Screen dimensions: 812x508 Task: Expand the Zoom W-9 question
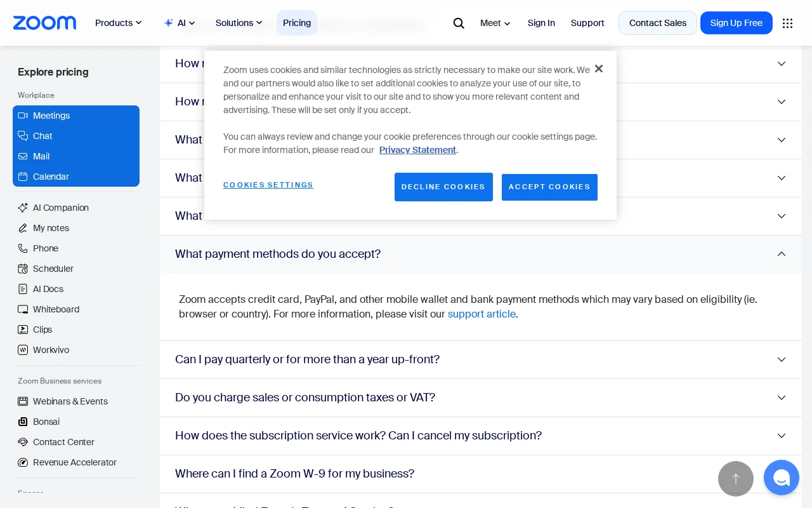click(481, 474)
